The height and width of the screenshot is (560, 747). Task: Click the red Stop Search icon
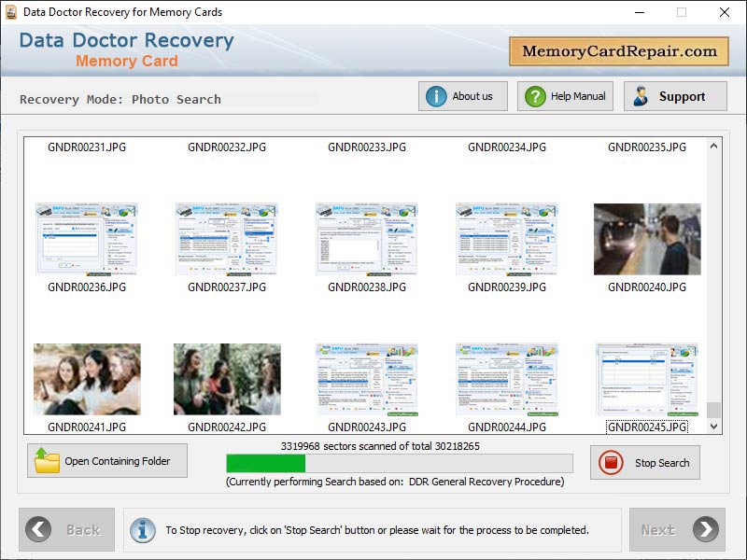(612, 463)
